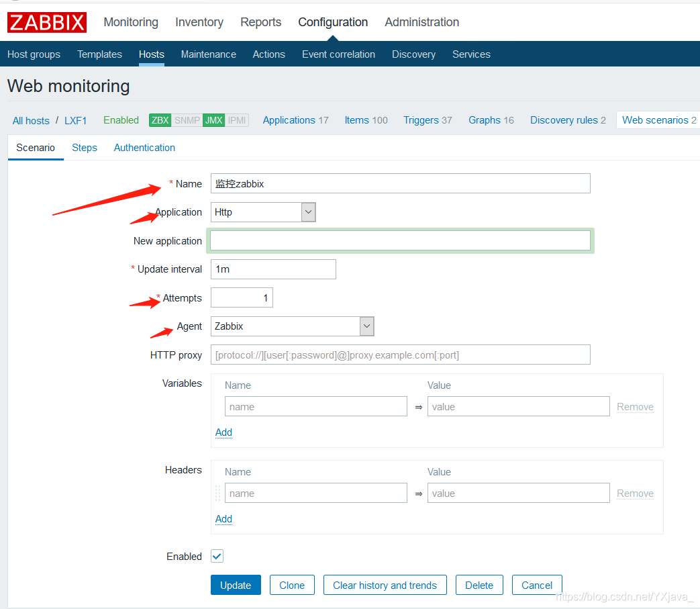
Task: Select the Hosts submenu item
Action: click(151, 54)
